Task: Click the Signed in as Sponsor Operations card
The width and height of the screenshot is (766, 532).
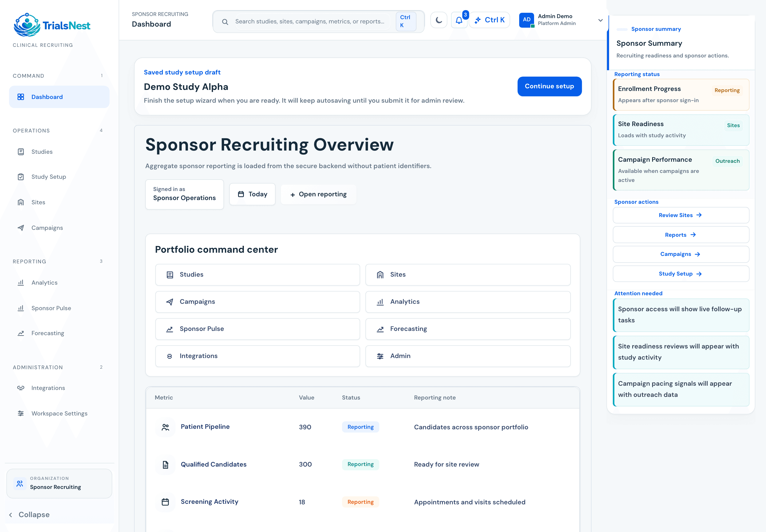Action: tap(184, 194)
